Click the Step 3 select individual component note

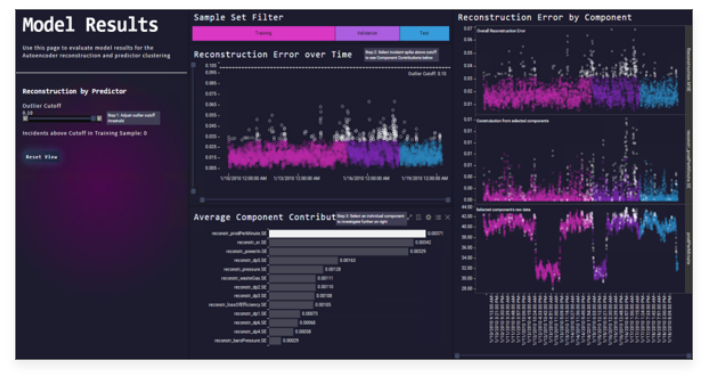pyautogui.click(x=371, y=219)
